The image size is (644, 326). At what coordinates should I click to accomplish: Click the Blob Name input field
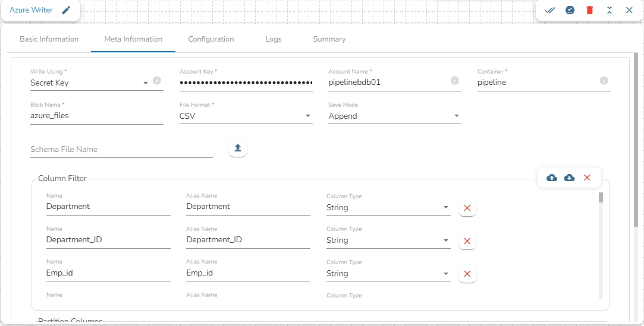(x=96, y=116)
